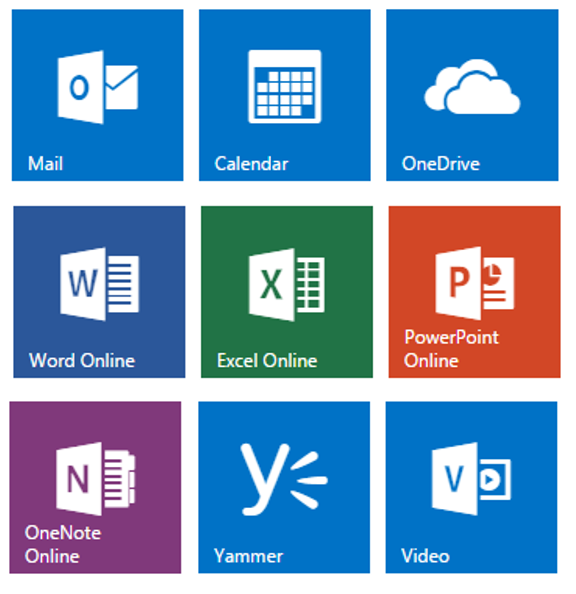Open the Video 'V' play icon

pos(471,478)
